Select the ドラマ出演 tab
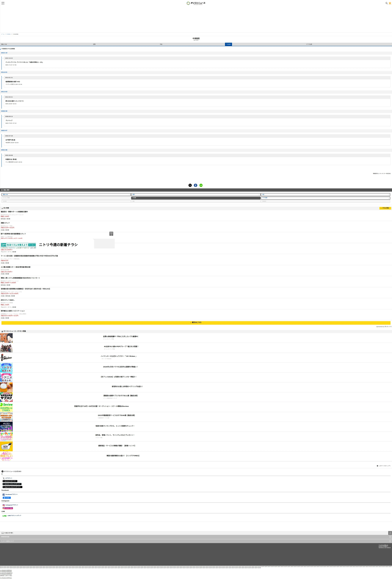Image resolution: width=392 pixels, height=579 pixels. pos(309,44)
